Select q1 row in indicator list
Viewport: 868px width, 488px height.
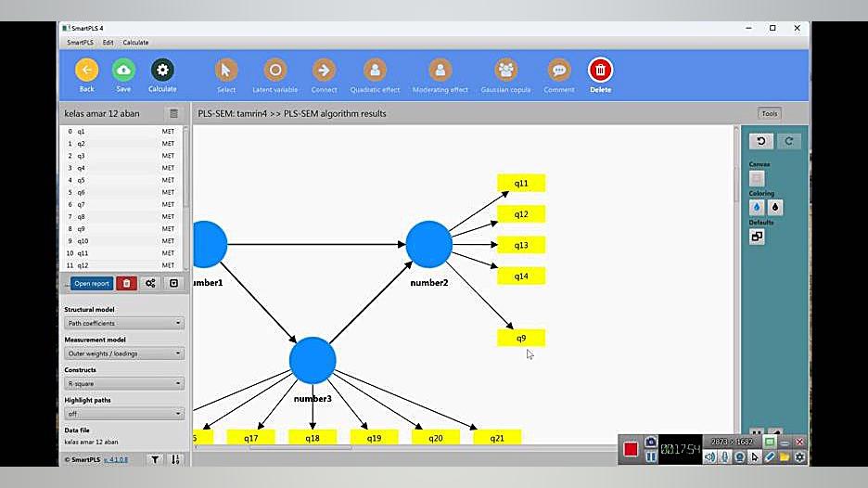pos(121,132)
